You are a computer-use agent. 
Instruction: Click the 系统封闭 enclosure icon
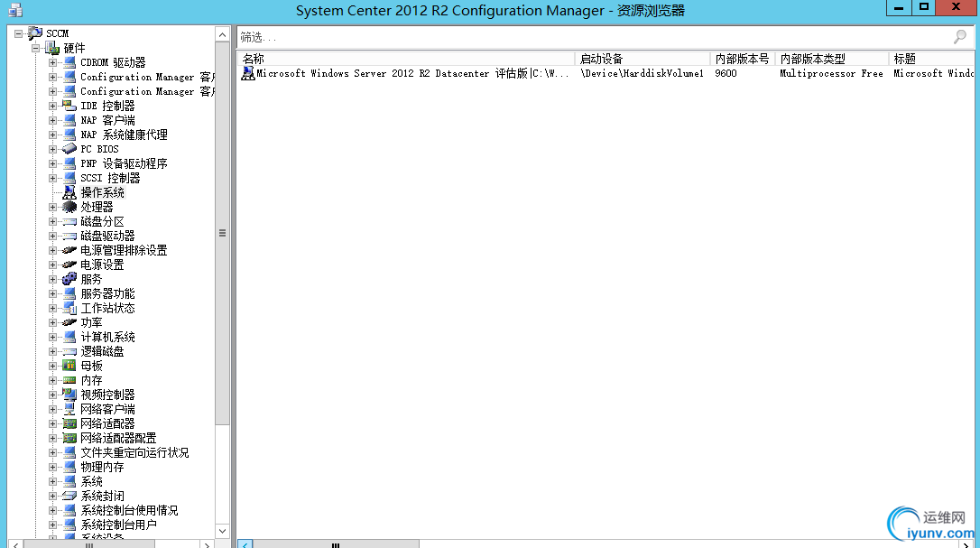[x=69, y=496]
